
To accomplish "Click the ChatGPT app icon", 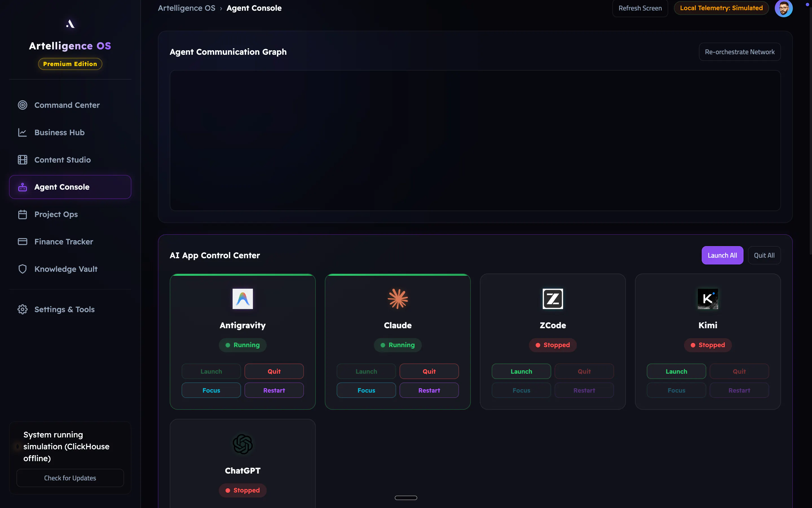I will (242, 444).
